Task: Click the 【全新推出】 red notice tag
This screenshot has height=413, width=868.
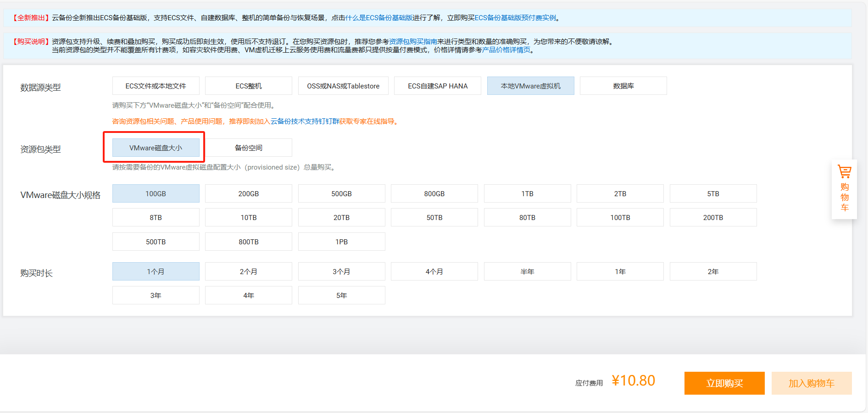Action: coord(31,18)
